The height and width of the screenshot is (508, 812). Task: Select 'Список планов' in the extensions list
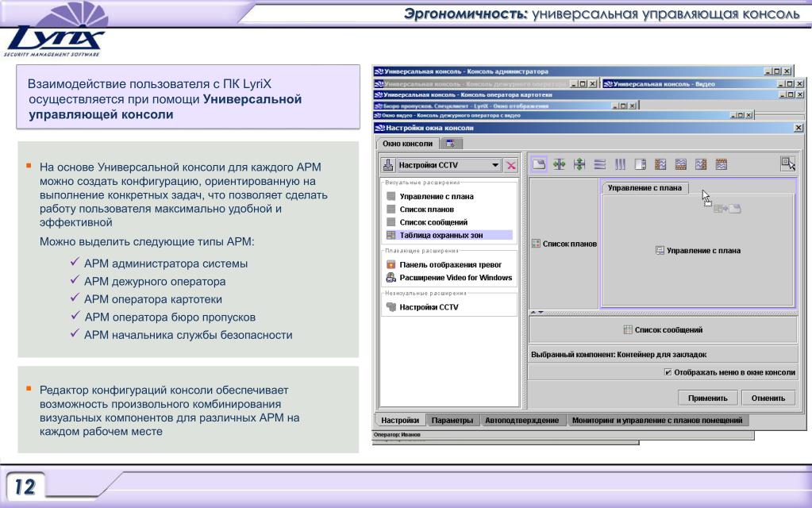426,210
